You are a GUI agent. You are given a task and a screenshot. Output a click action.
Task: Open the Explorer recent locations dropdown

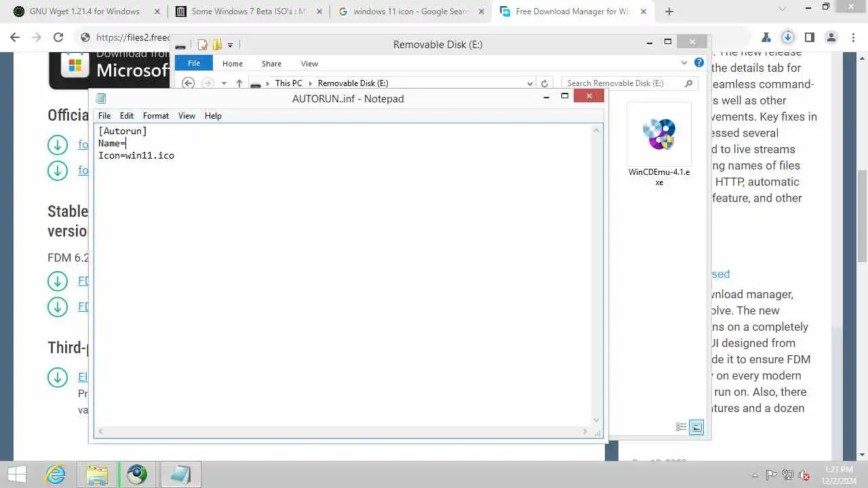224,83
